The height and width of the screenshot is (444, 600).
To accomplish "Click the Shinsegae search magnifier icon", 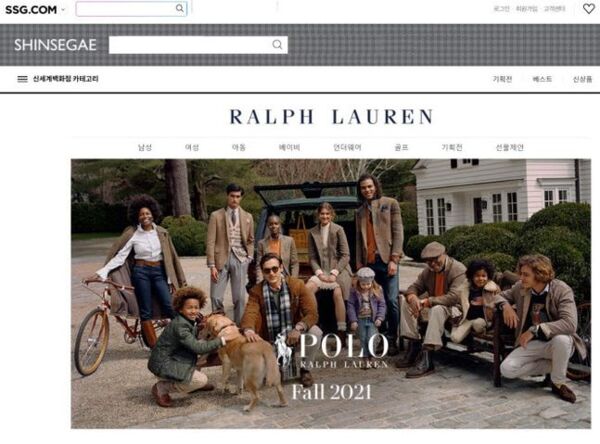I will pos(277,45).
